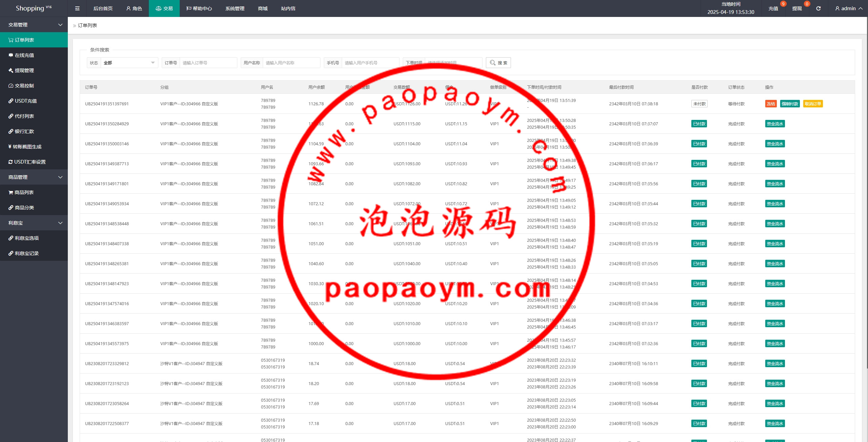The width and height of the screenshot is (868, 442).
Task: Open USDT汇率设置 sidebar item
Action: pyautogui.click(x=34, y=162)
